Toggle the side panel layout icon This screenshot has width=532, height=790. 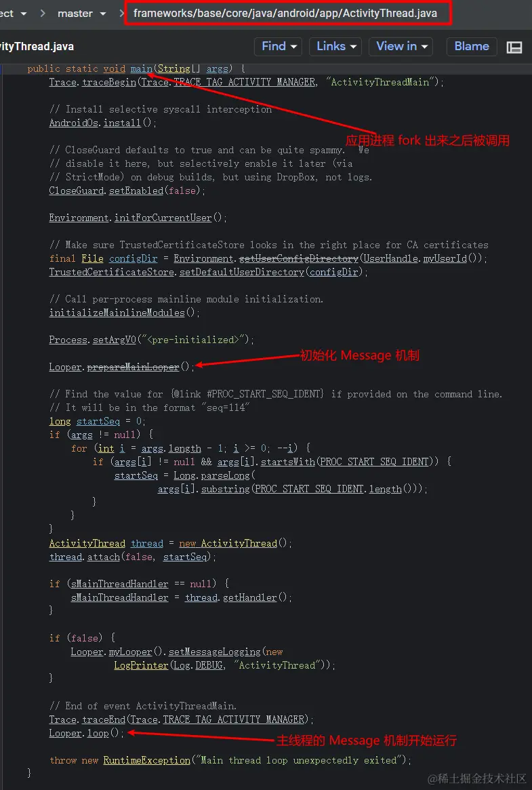pyautogui.click(x=514, y=47)
